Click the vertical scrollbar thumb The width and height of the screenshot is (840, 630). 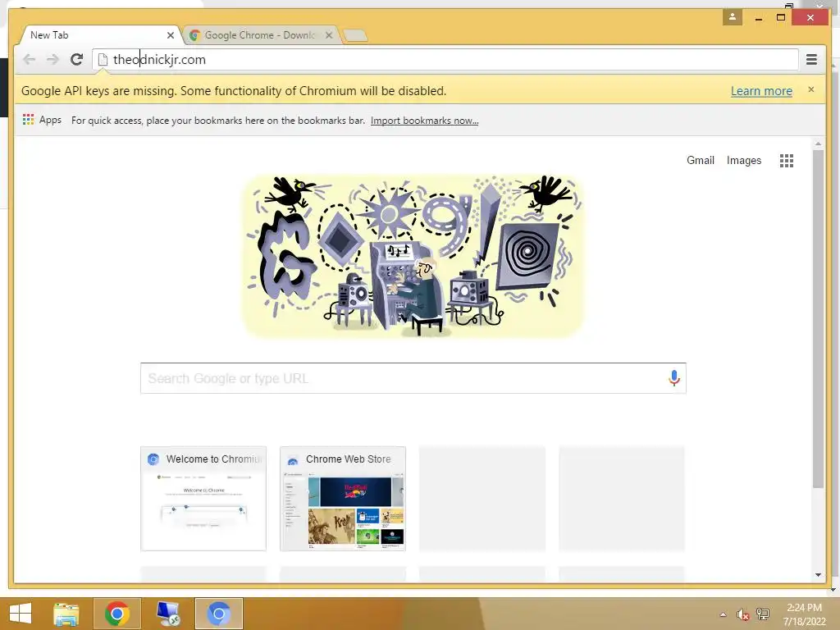tap(818, 319)
